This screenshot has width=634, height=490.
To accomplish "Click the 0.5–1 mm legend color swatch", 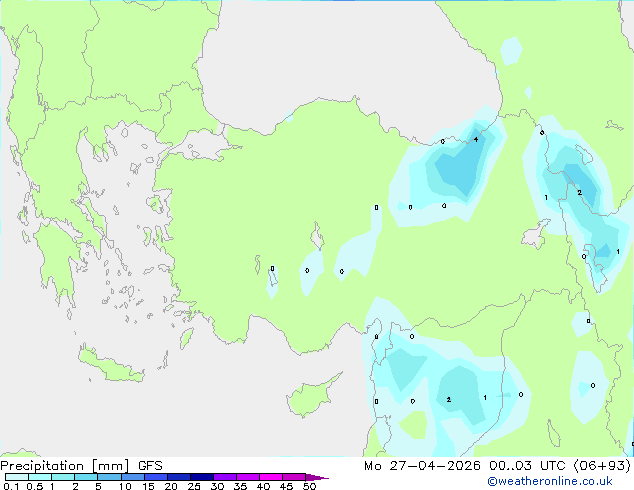I will click(x=40, y=477).
